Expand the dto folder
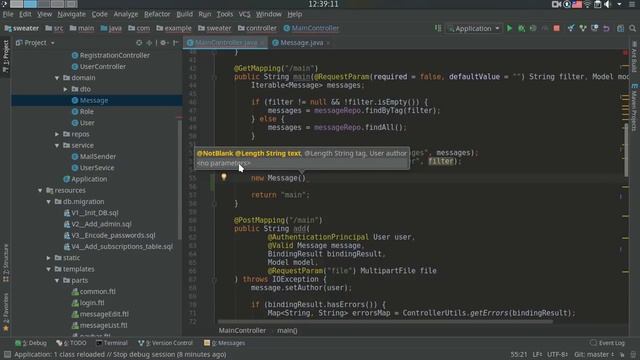 click(65, 89)
